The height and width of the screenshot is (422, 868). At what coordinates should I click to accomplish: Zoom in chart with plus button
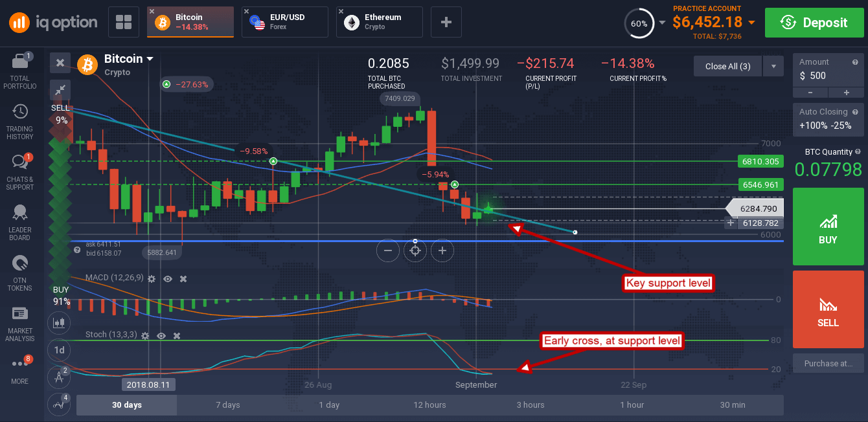442,250
